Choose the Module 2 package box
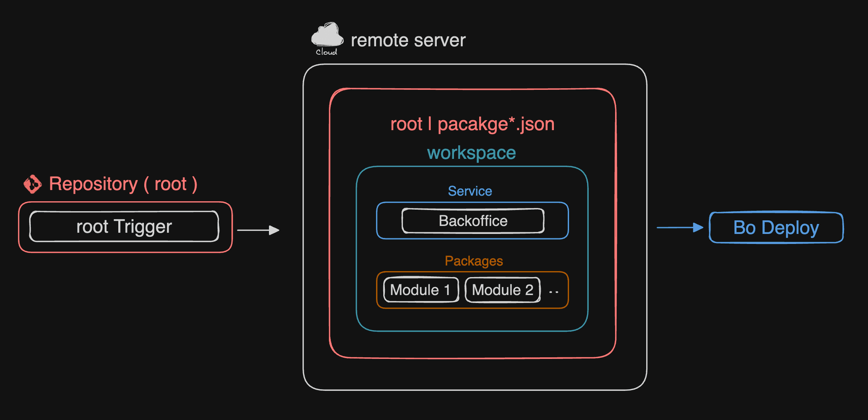Screen dimensions: 868x420 [x=502, y=290]
